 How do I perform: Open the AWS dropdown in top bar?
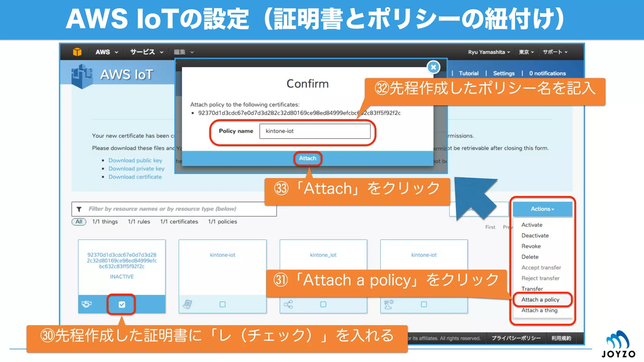coord(107,52)
